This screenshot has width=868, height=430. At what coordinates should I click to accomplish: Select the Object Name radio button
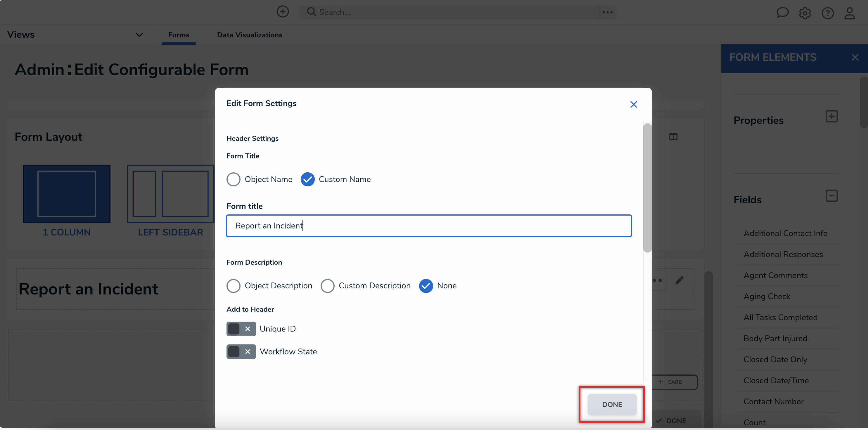233,179
